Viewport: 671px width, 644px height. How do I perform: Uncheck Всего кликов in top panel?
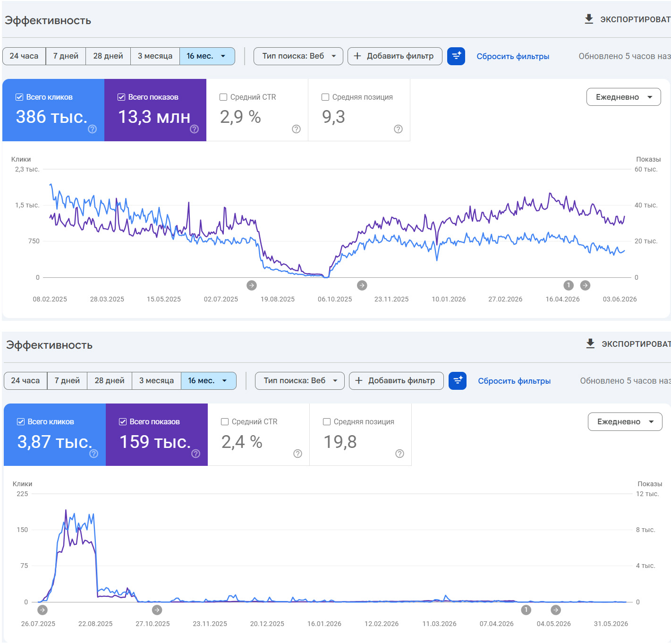pyautogui.click(x=19, y=97)
